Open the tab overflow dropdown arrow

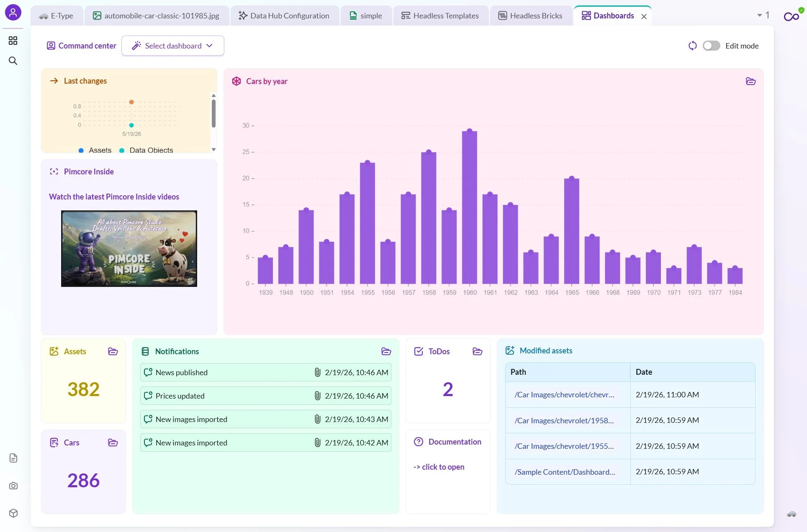tap(759, 15)
